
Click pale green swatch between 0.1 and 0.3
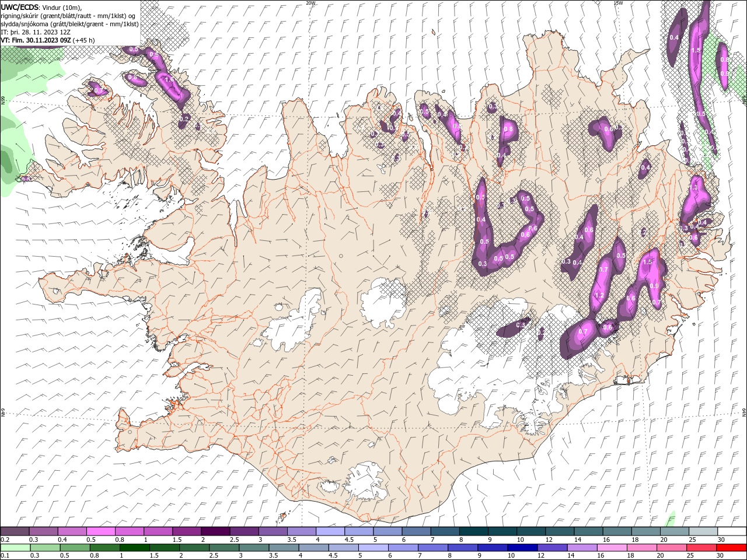[15, 548]
